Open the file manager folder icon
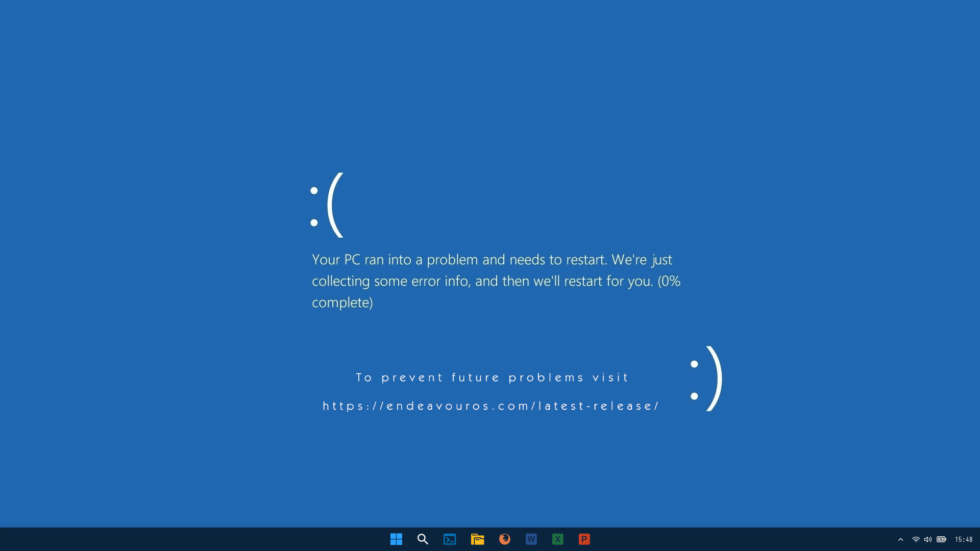Screen dimensions: 980x551 point(477,539)
